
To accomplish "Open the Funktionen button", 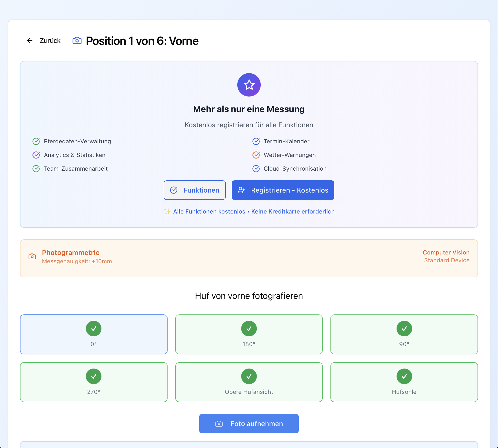I will (195, 190).
